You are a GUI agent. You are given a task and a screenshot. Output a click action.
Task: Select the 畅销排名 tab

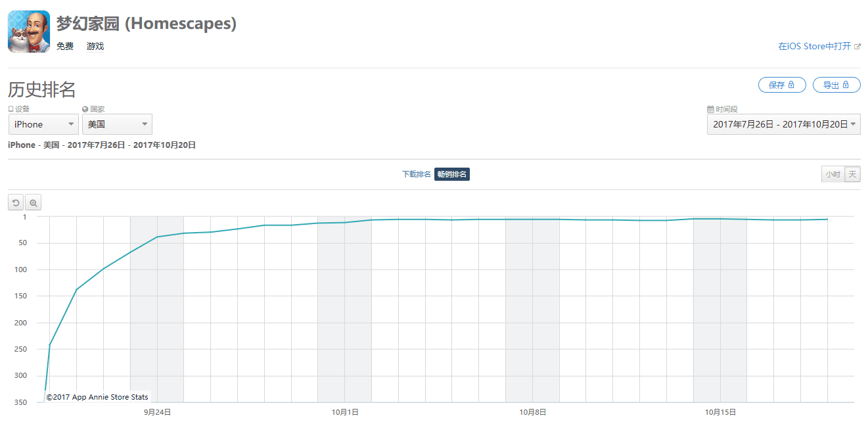pyautogui.click(x=452, y=174)
